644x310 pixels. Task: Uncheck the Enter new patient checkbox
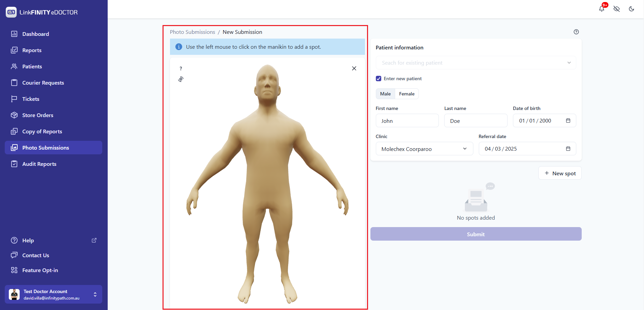click(x=379, y=79)
